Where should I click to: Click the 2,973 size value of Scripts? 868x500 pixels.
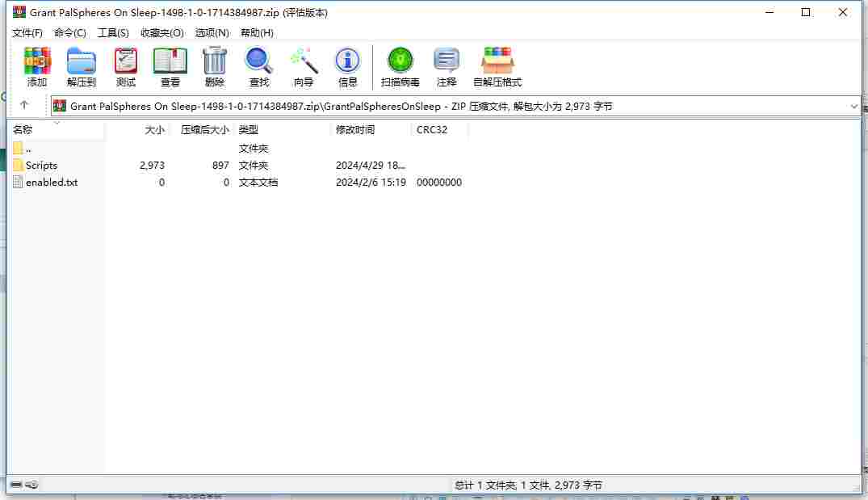pyautogui.click(x=152, y=166)
